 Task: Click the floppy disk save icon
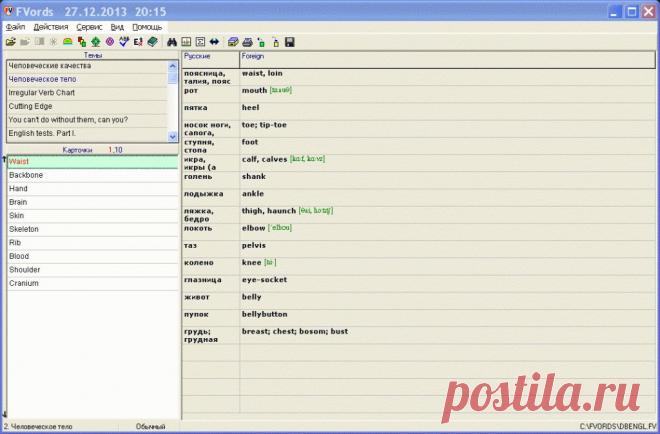pyautogui.click(x=289, y=43)
